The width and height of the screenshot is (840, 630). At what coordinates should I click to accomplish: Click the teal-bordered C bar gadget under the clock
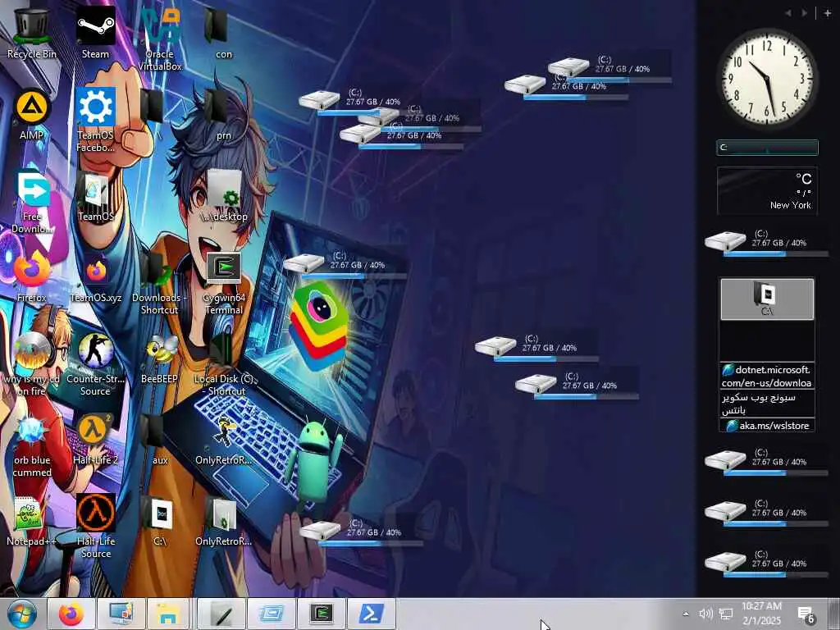pos(767,148)
